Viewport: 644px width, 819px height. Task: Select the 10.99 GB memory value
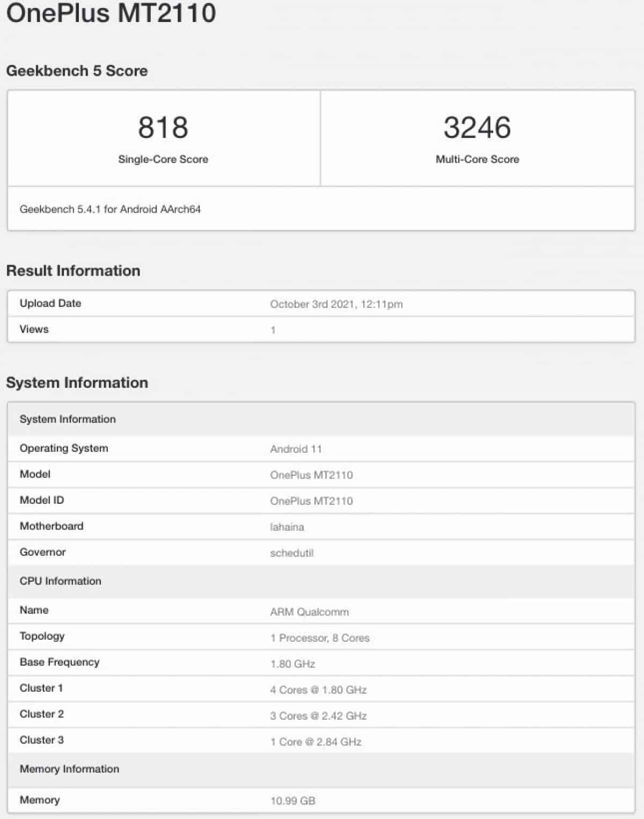click(292, 801)
